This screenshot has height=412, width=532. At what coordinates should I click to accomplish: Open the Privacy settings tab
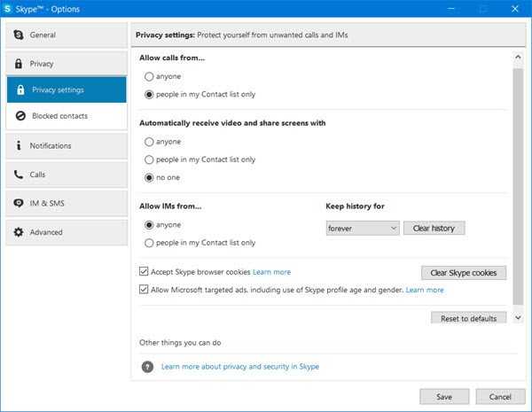click(x=66, y=89)
